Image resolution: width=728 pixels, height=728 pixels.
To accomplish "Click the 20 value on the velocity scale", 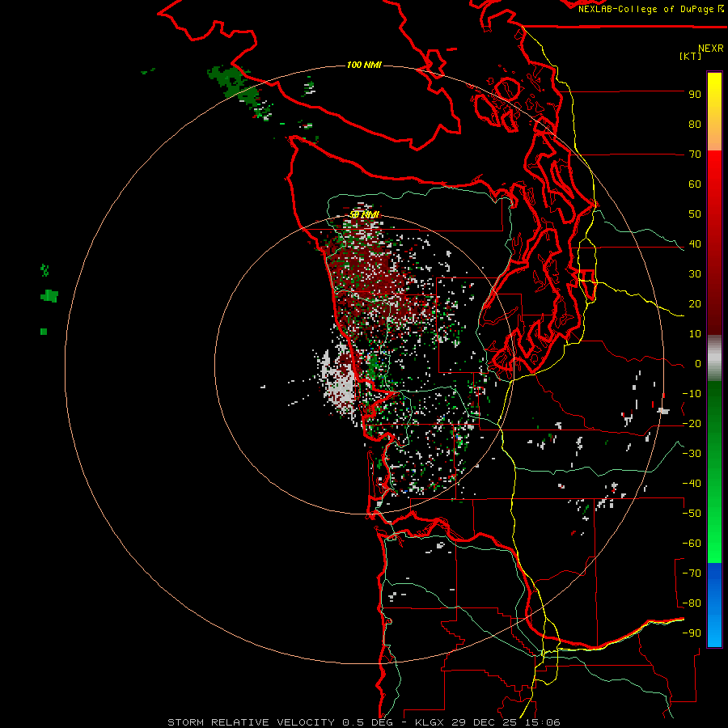I will (695, 304).
